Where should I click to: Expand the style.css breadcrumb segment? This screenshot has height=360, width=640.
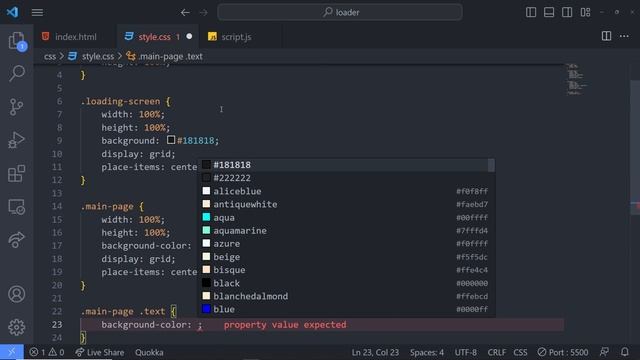(98, 56)
